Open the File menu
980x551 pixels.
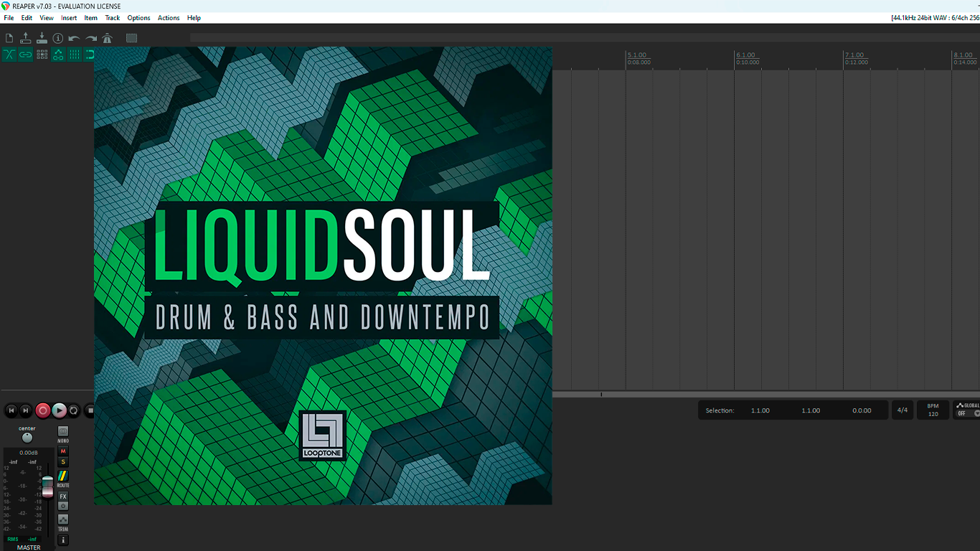(x=9, y=18)
